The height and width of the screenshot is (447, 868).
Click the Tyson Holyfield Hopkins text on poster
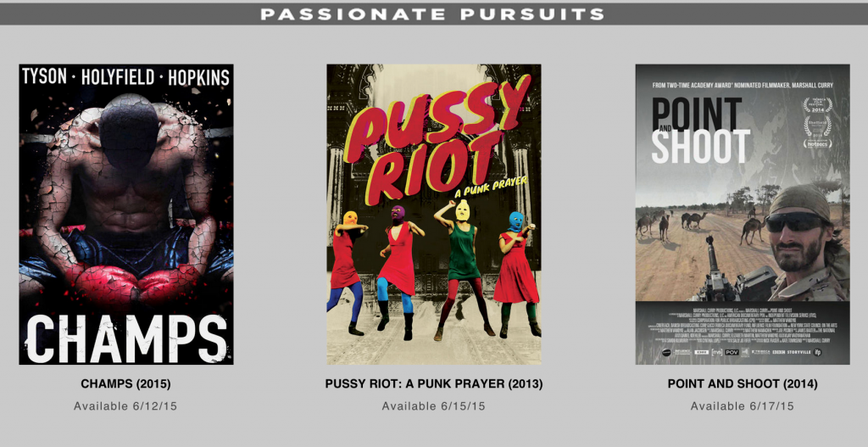coord(125,77)
